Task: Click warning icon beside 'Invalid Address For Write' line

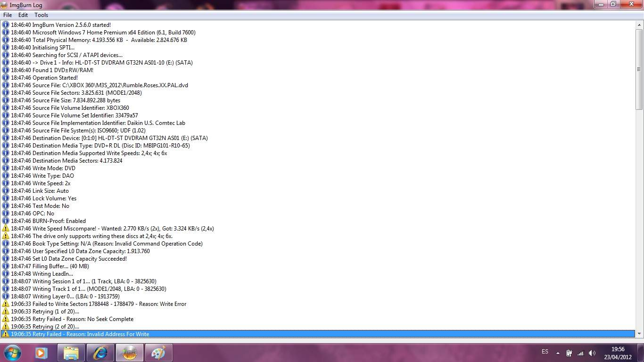Action: point(6,334)
